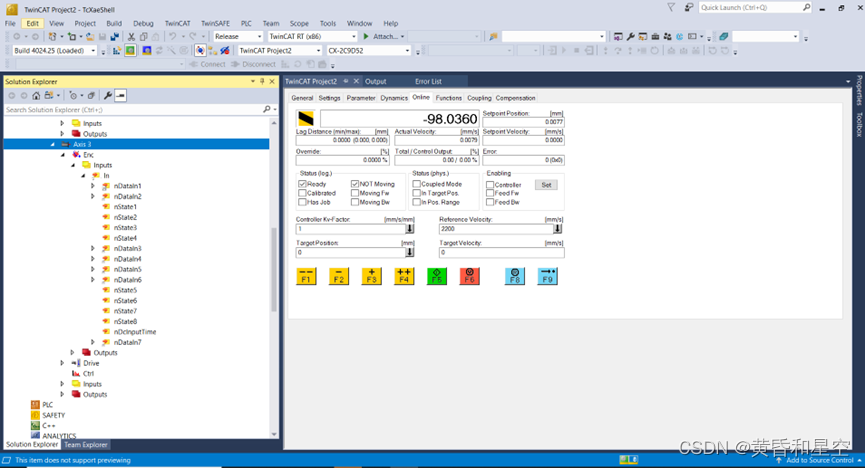The height and width of the screenshot is (468, 865).
Task: Open the Scope menu
Action: [299, 23]
